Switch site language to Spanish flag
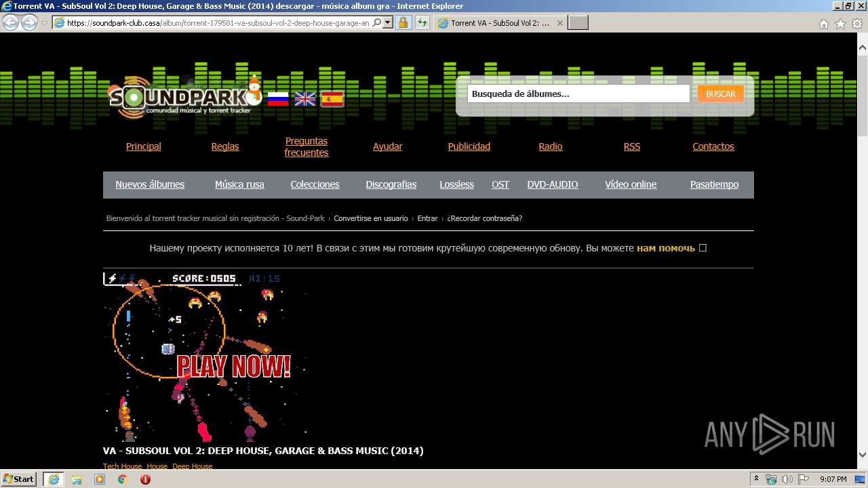Screen dimensions: 868x488 tap(332, 99)
